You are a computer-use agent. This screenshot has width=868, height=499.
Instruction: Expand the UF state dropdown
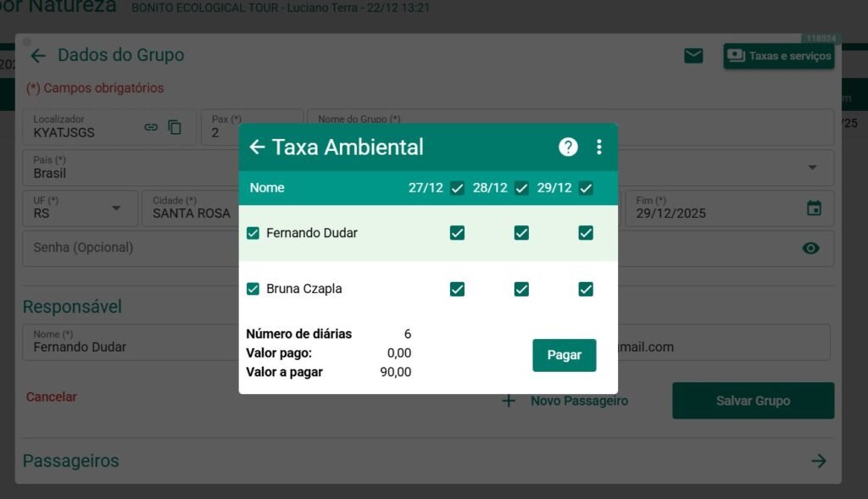[116, 208]
